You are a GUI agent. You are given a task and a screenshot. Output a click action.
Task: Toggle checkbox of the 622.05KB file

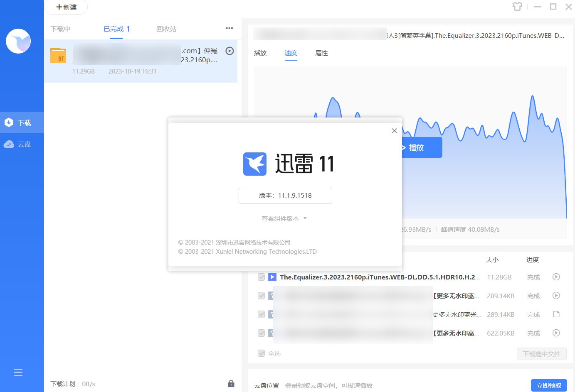pos(261,333)
